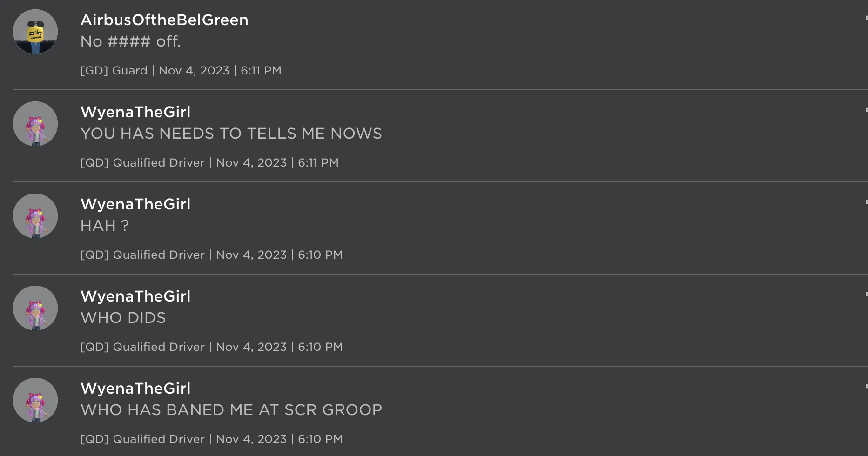This screenshot has height=456, width=868.
Task: Open WyenaTheGirl username above 'WHO DIDS'
Action: [135, 296]
